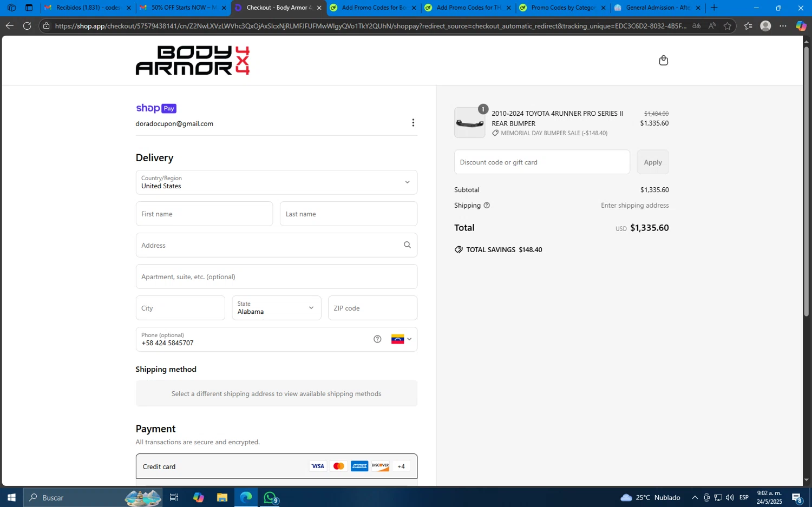This screenshot has width=812, height=507.
Task: Click the Shop Pay logo
Action: (156, 108)
